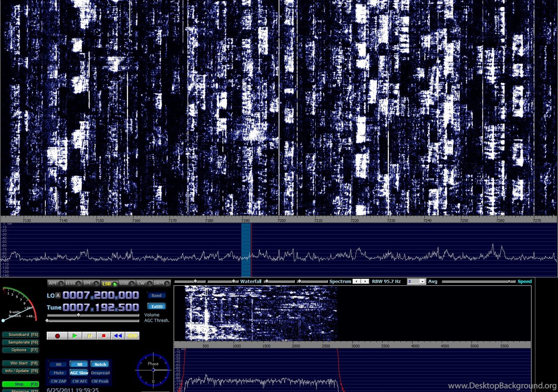
Task: Click on the Speed slider
Action: (x=478, y=281)
